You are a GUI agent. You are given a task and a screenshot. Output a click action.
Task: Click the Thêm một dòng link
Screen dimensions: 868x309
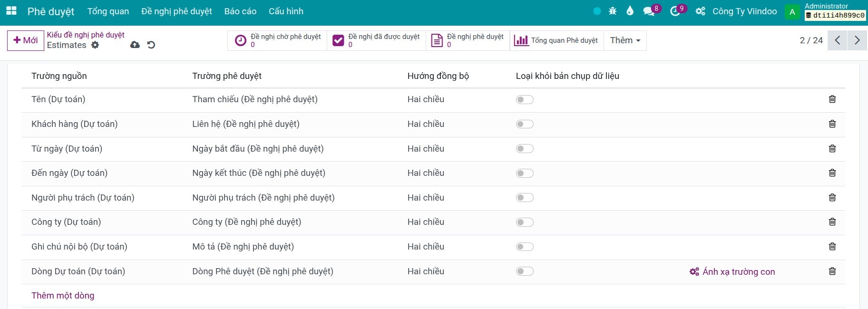click(x=63, y=296)
